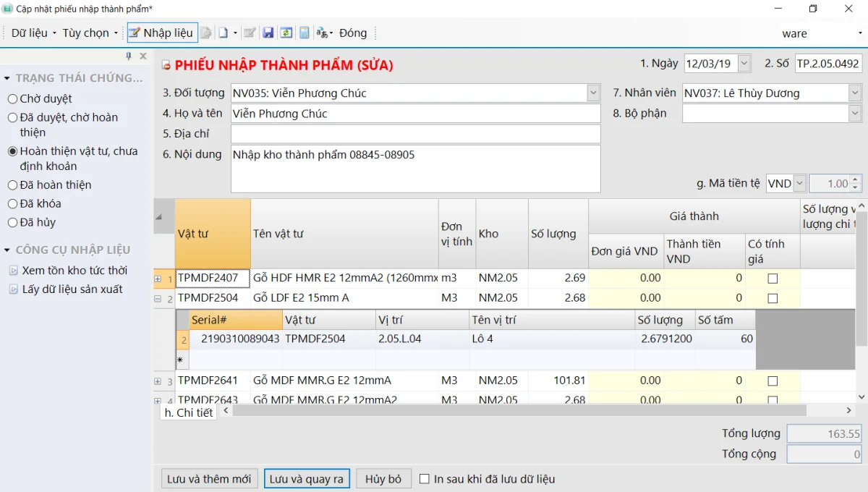Click the language translation toolbar icon
Viewport: 868px width, 492px height.
tap(322, 33)
